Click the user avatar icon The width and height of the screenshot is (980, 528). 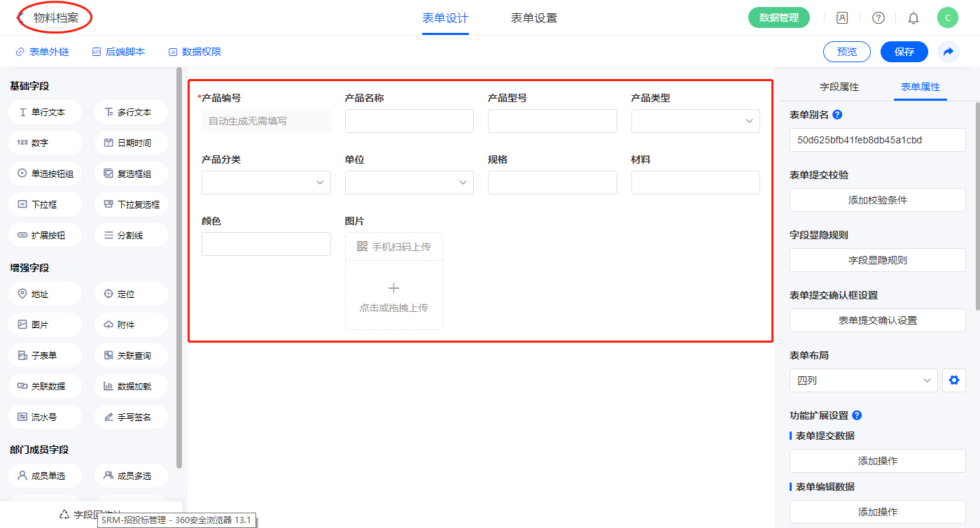(947, 18)
